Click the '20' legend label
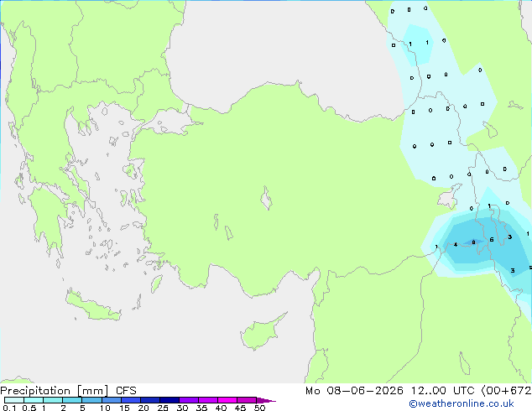 click(143, 408)
